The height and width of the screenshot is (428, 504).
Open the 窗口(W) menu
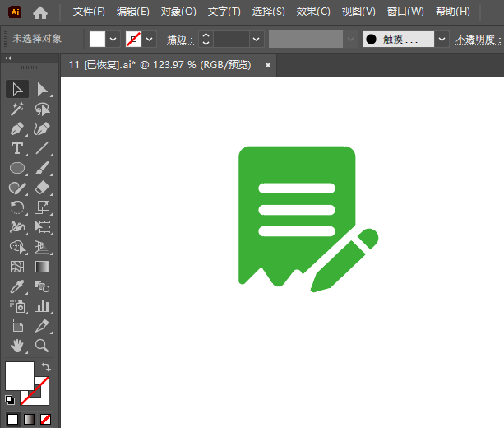405,12
